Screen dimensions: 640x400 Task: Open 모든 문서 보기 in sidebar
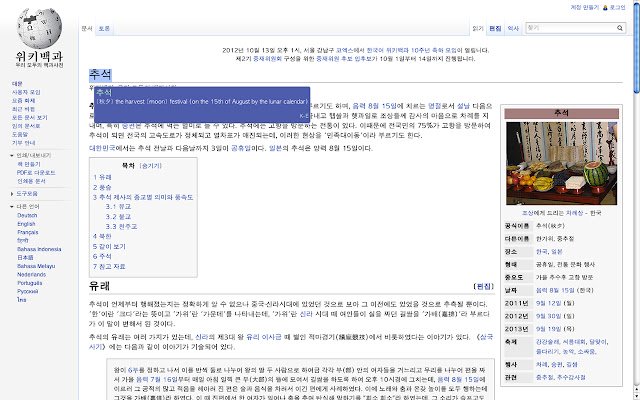coord(29,118)
